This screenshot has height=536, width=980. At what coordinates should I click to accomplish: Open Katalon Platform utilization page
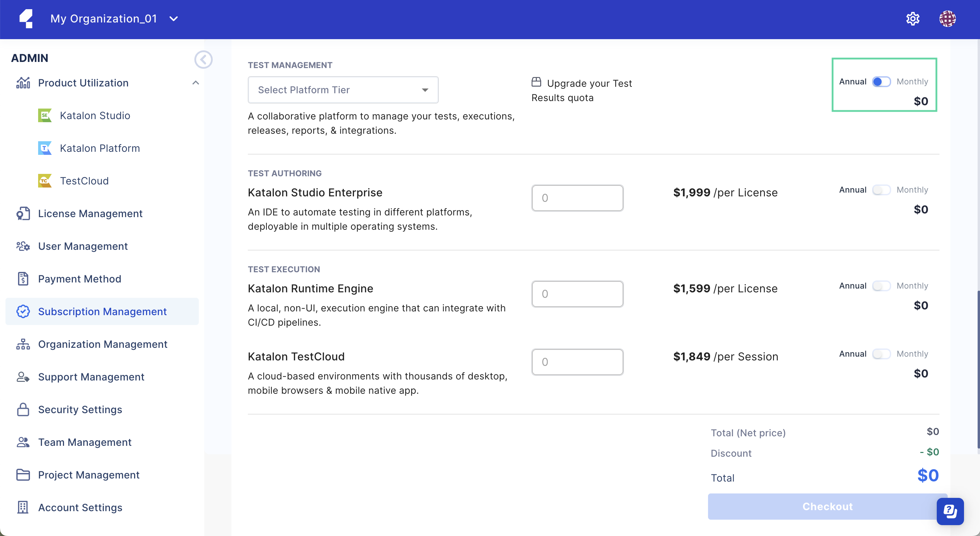pos(100,148)
